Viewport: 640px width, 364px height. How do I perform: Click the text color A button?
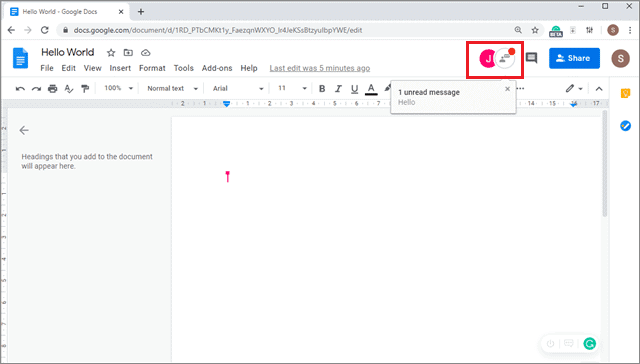tap(371, 89)
